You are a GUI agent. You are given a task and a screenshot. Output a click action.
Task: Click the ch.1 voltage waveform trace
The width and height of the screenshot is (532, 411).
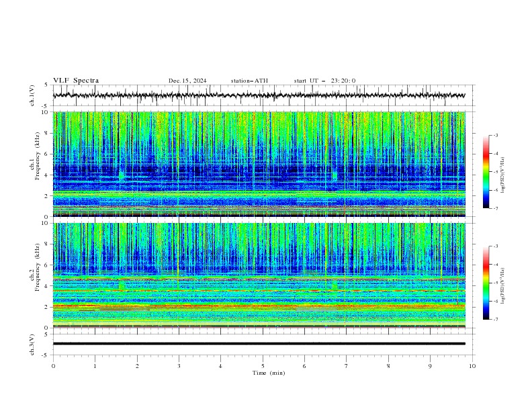259,95
